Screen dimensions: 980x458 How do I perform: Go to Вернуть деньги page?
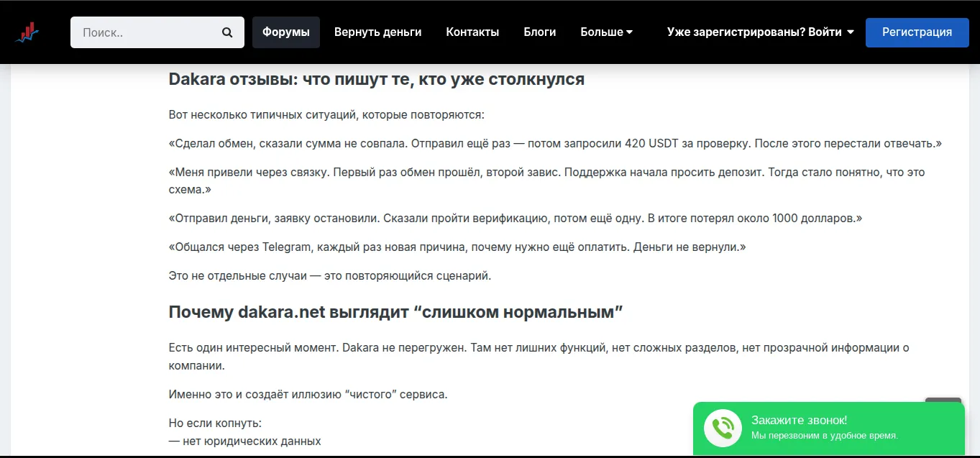coord(378,32)
